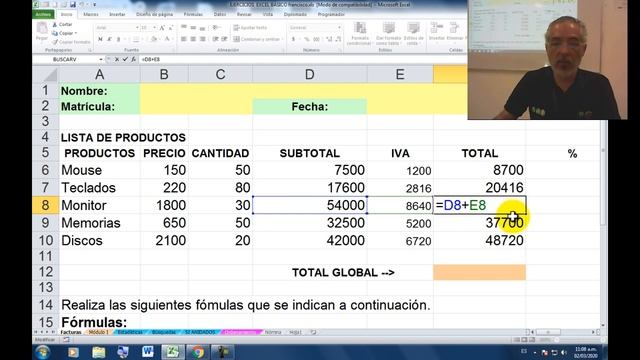Click the select-all corner button

coord(45,74)
